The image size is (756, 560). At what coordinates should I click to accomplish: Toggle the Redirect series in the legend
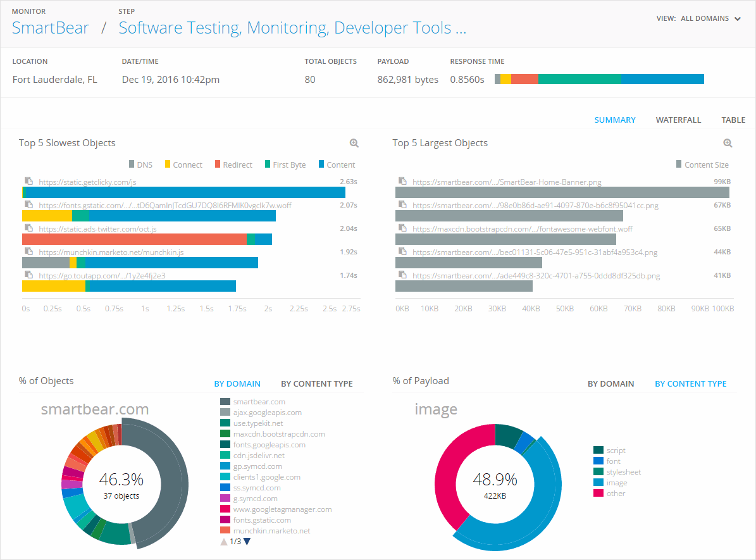point(234,165)
